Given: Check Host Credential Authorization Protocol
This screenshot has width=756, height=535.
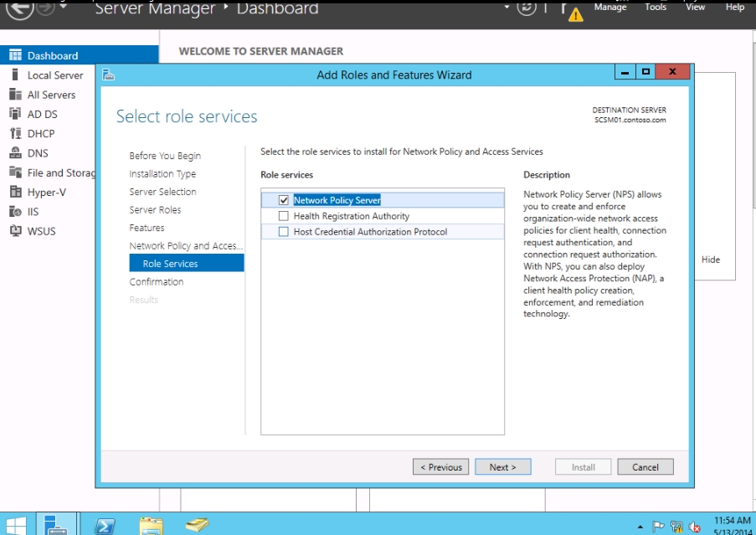Looking at the screenshot, I should (x=283, y=232).
